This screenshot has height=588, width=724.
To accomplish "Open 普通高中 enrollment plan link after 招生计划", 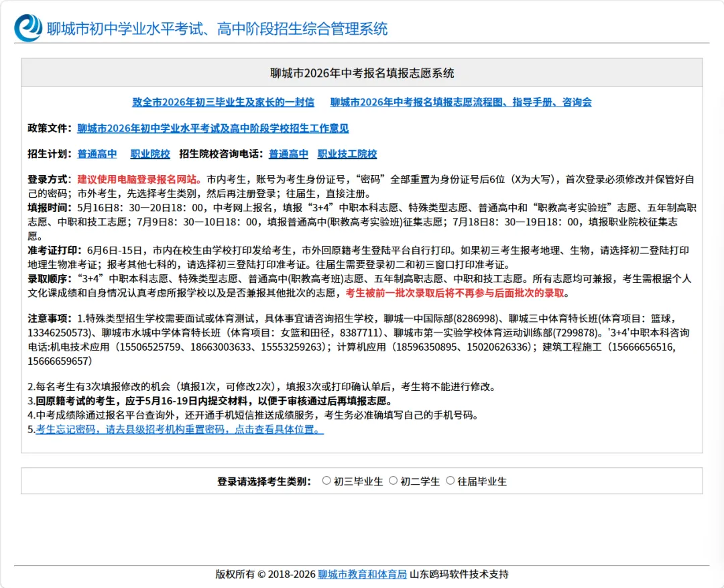I will click(x=97, y=154).
